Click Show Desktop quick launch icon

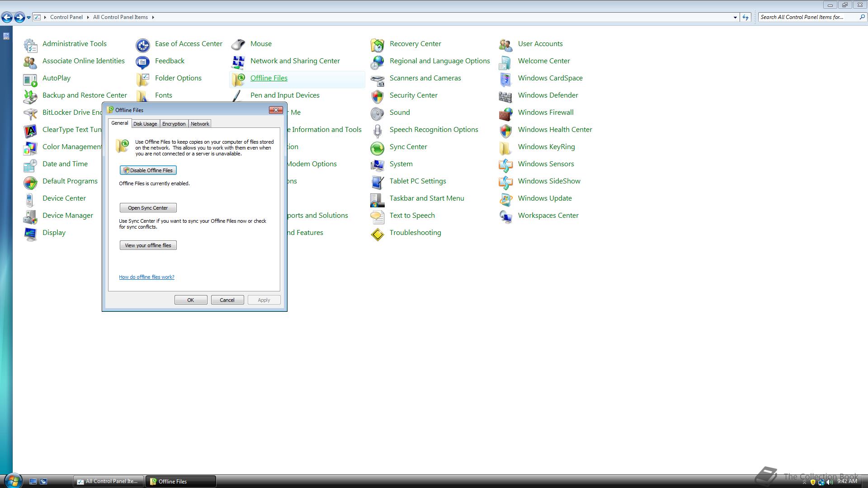click(x=33, y=482)
